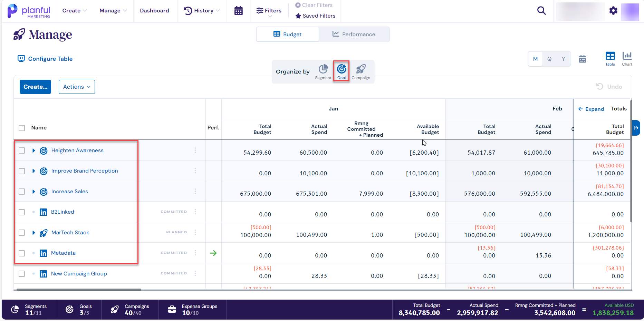This screenshot has height=321, width=644.
Task: Open the Manage dropdown in top navigation
Action: 113,11
